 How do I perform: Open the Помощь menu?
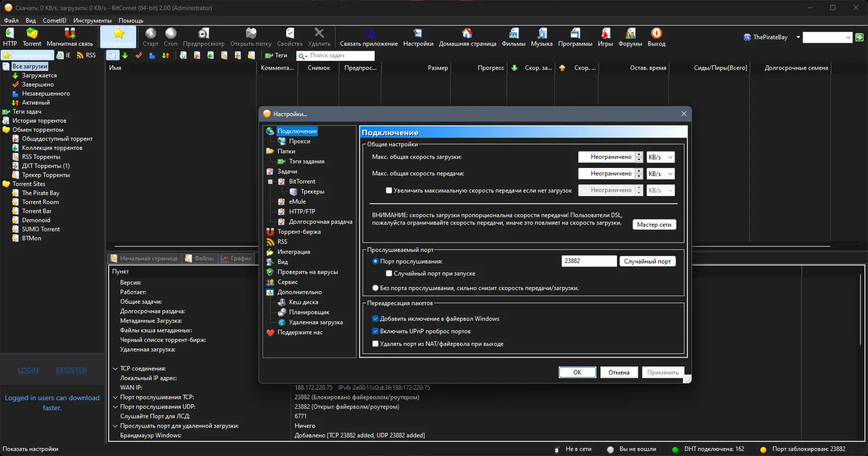[x=131, y=21]
